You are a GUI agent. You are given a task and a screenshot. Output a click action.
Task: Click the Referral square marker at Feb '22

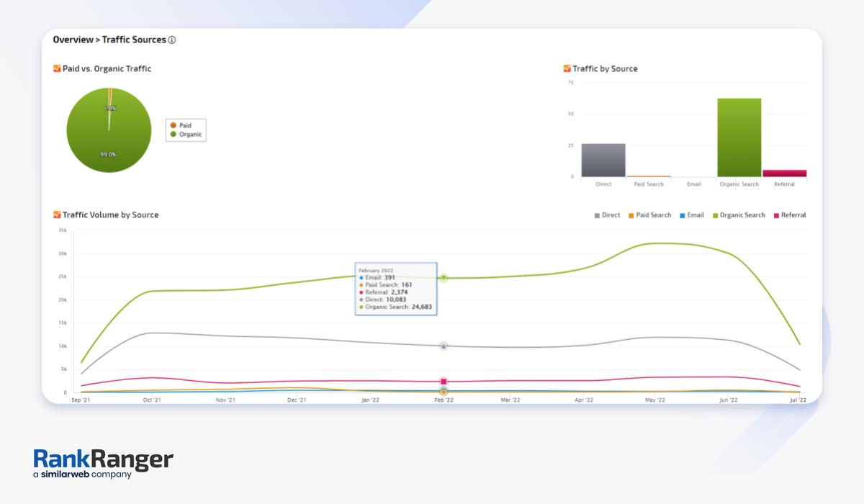(x=444, y=382)
